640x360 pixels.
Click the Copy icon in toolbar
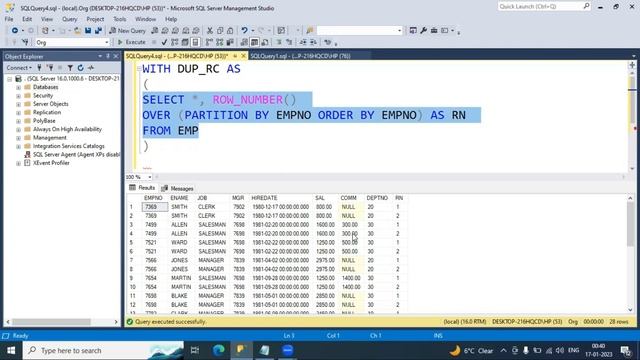click(220, 31)
